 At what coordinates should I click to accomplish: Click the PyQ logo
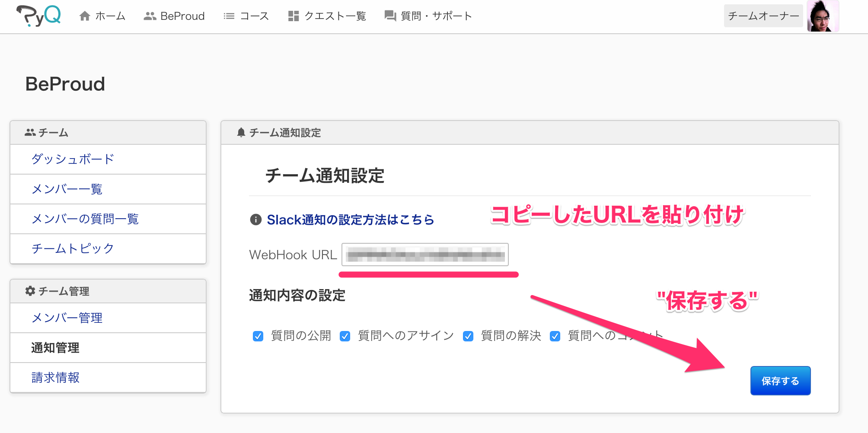38,16
